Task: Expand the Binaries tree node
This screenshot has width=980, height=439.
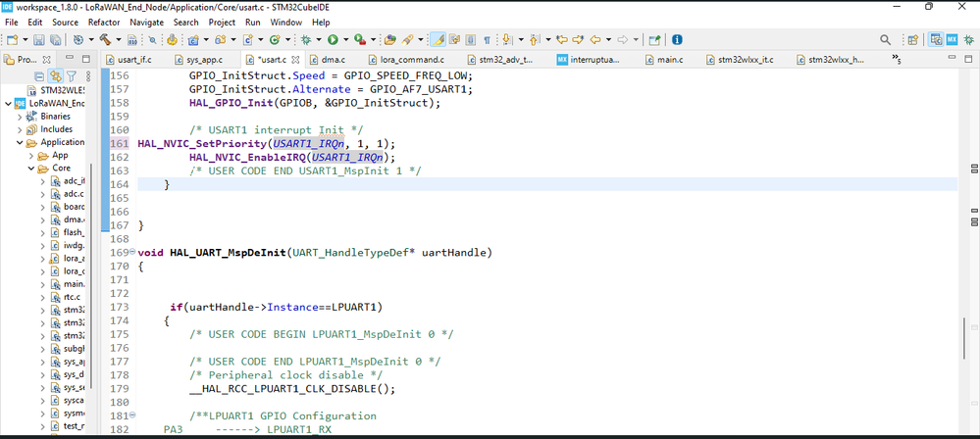Action: click(x=20, y=117)
